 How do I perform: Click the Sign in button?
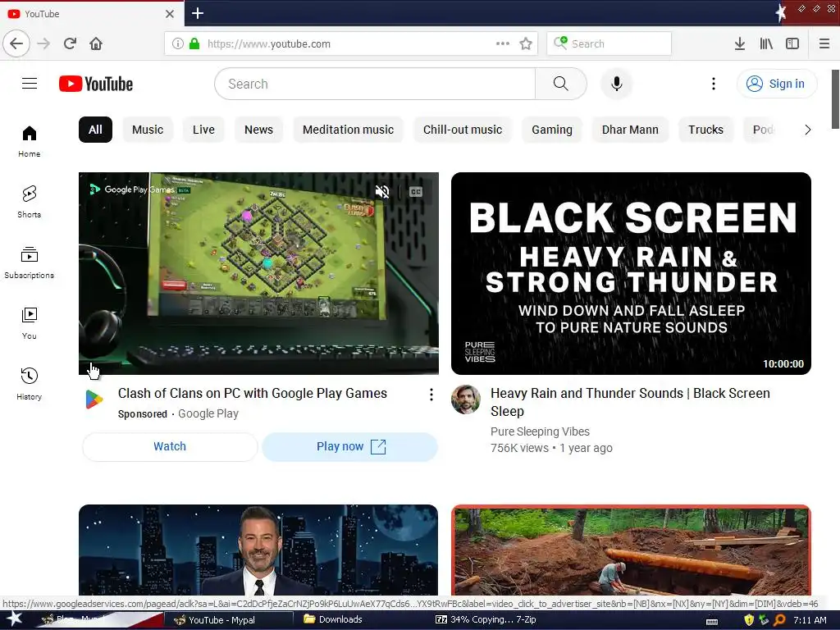777,84
